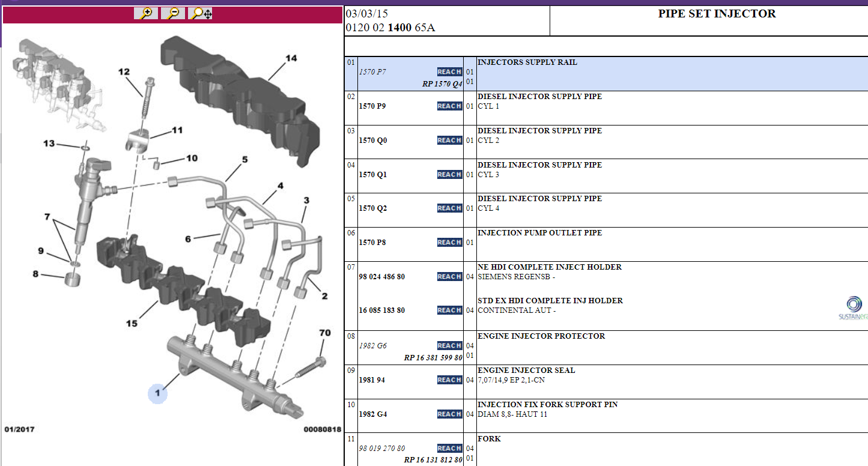Select callout 4 on the diagram

pos(281,186)
